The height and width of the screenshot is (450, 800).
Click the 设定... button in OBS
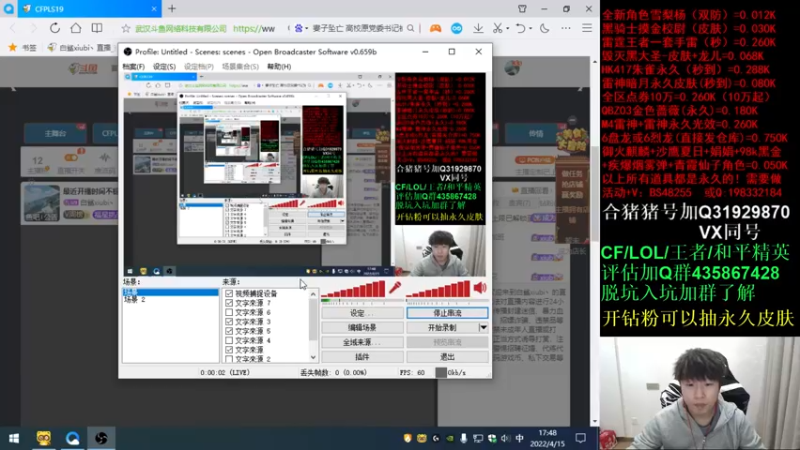[x=362, y=313]
